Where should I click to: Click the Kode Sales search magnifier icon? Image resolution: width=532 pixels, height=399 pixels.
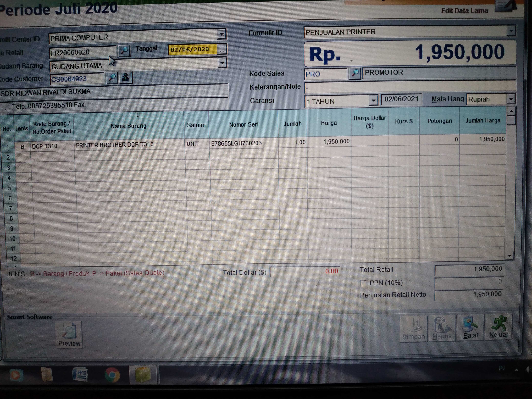click(355, 73)
